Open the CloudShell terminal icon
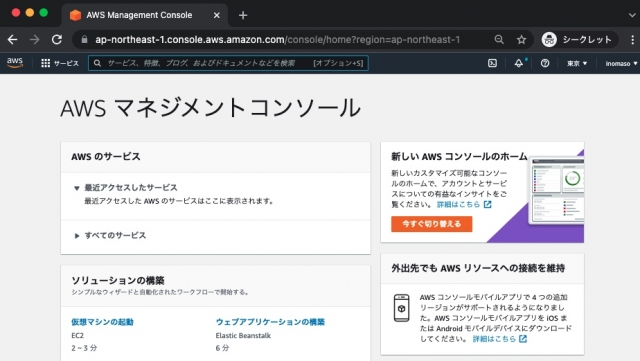This screenshot has width=640, height=361. [492, 63]
